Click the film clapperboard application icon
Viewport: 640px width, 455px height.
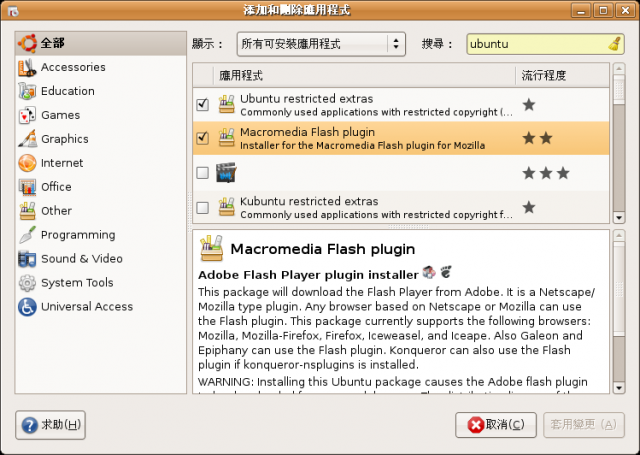pyautogui.click(x=227, y=173)
